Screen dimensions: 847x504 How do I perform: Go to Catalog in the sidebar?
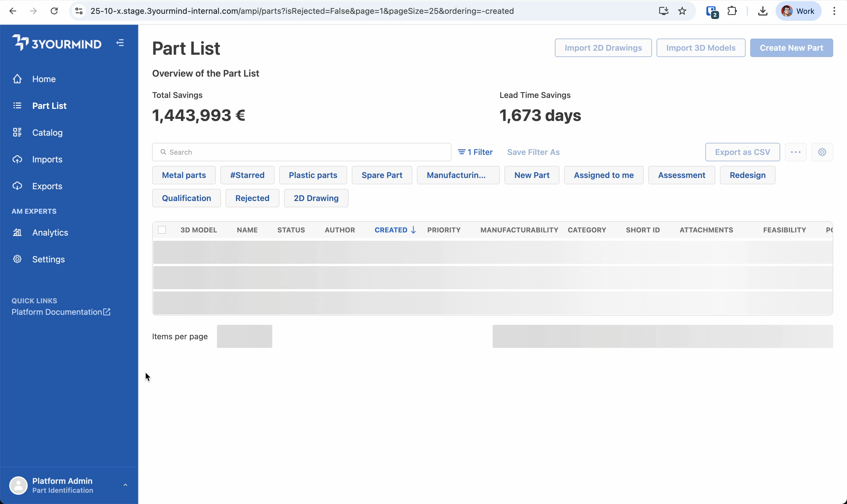click(47, 132)
